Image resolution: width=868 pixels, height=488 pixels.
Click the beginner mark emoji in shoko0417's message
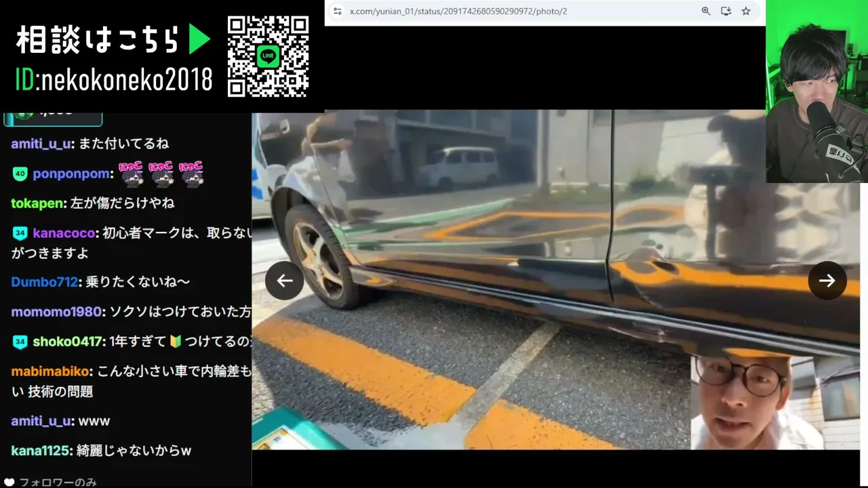(x=176, y=342)
